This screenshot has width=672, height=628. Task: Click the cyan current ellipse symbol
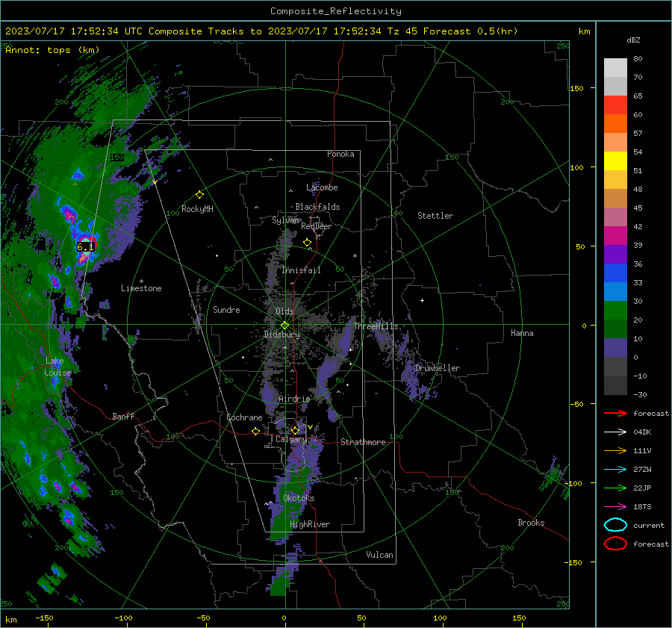(x=615, y=525)
